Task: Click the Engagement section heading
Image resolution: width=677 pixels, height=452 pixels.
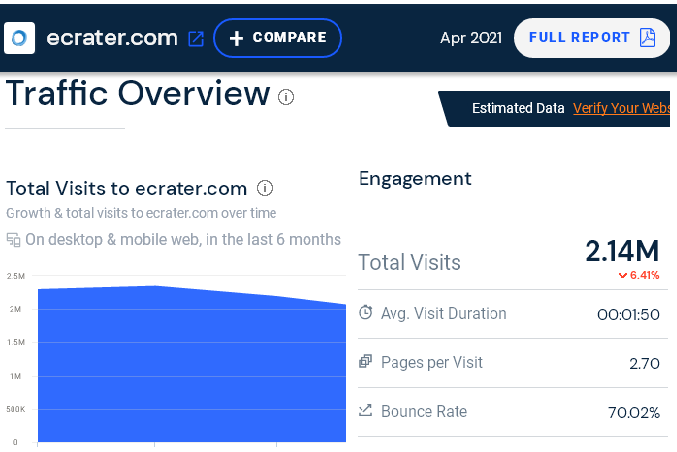Action: click(x=415, y=179)
